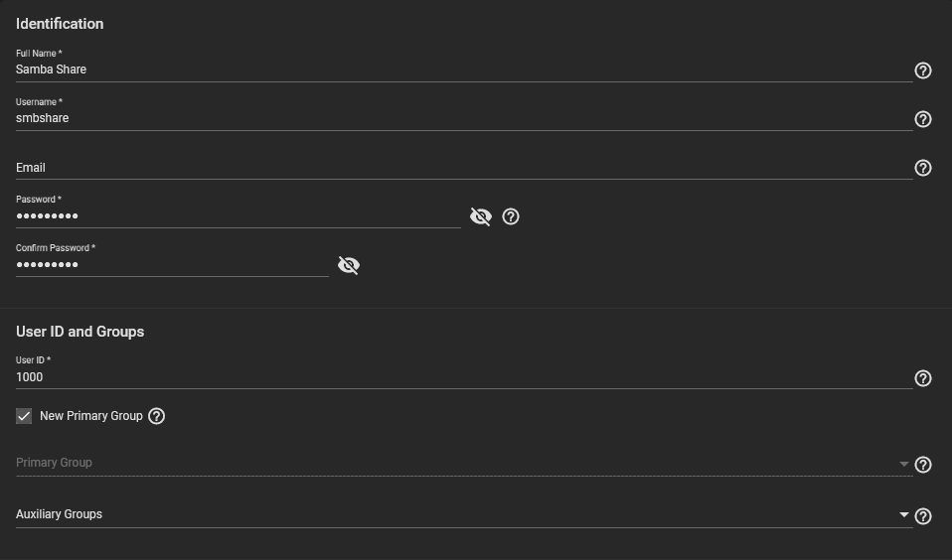
Task: Open help for Full Name field
Action: pyautogui.click(x=923, y=70)
